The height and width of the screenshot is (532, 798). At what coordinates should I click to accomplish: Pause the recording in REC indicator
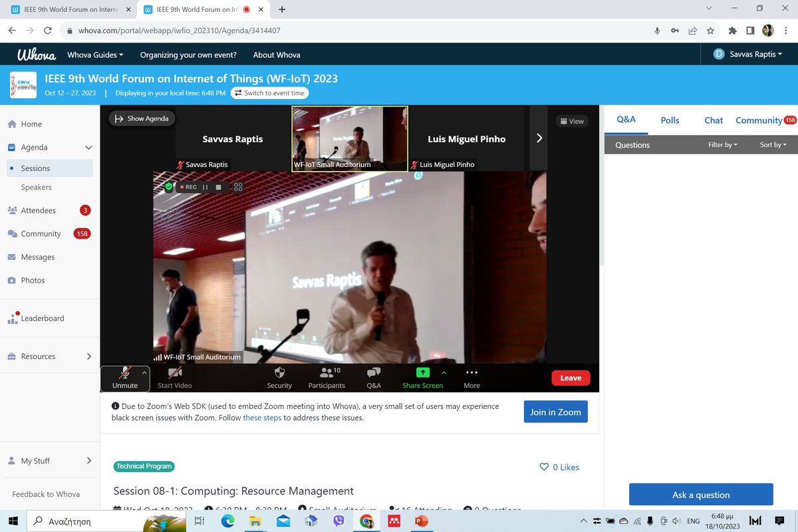[x=205, y=187]
